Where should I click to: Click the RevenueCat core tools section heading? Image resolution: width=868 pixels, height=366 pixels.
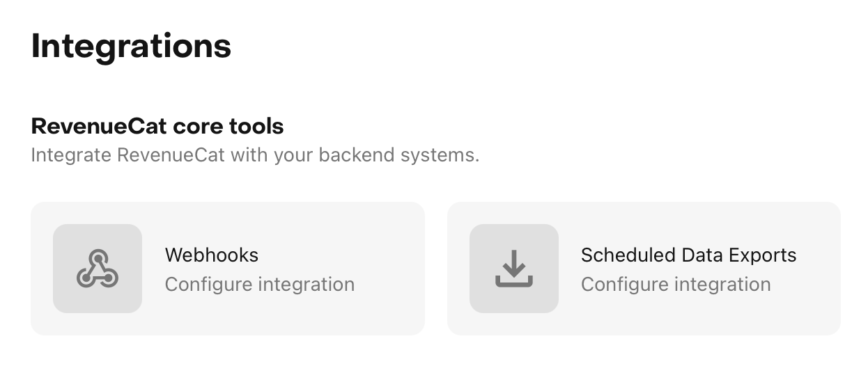click(157, 127)
